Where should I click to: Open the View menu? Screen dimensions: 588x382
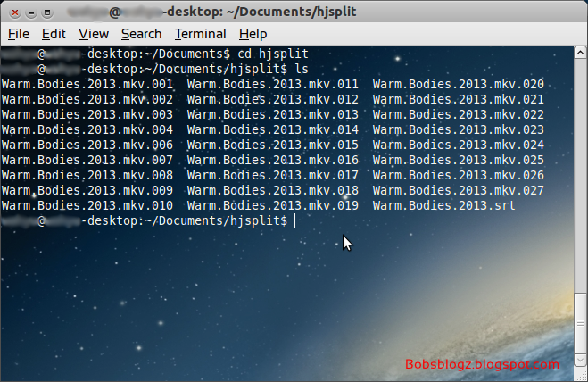click(94, 34)
